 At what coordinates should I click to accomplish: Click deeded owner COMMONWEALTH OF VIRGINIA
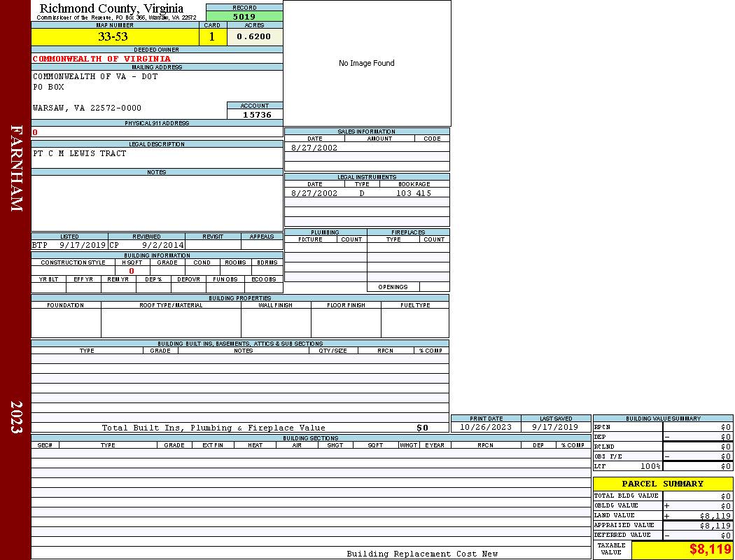(101, 59)
